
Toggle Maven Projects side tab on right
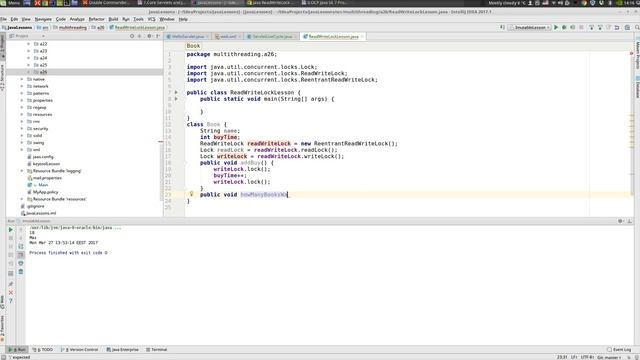pos(637,55)
